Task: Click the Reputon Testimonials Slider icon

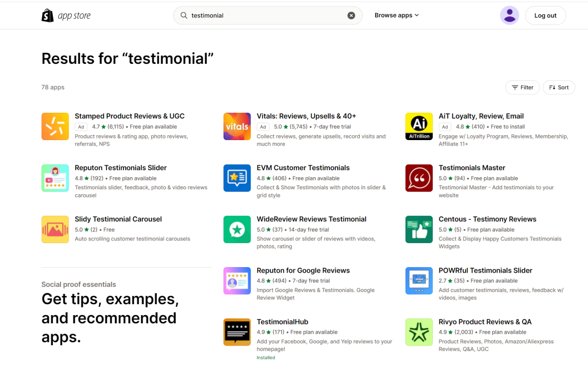Action: coord(55,178)
